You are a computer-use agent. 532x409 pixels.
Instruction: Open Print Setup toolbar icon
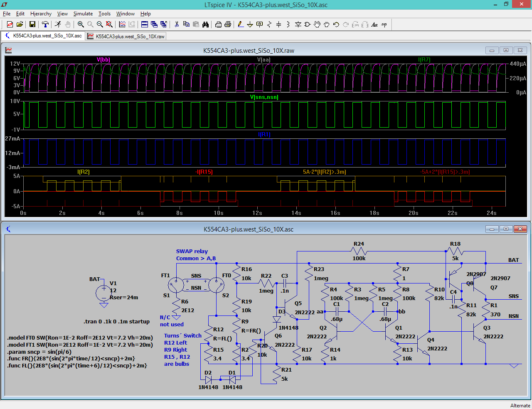[218, 25]
